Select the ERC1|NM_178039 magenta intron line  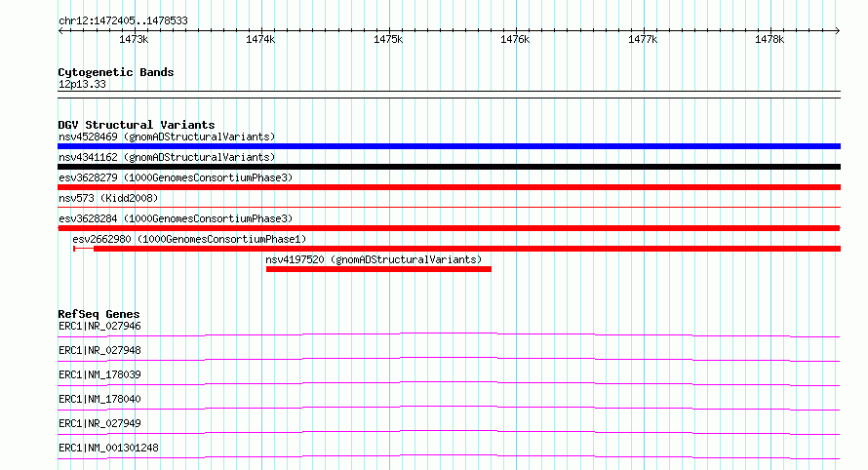pyautogui.click(x=449, y=382)
